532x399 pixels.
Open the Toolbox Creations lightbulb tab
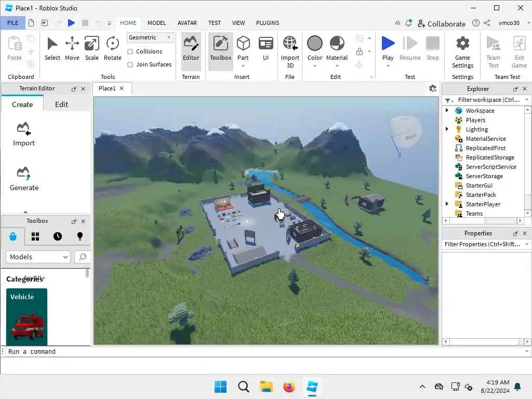click(x=80, y=236)
